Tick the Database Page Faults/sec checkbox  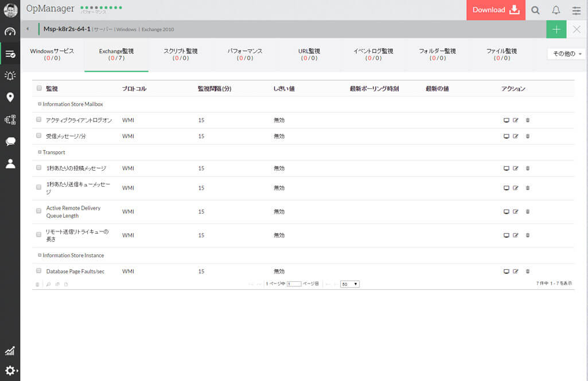tap(39, 271)
